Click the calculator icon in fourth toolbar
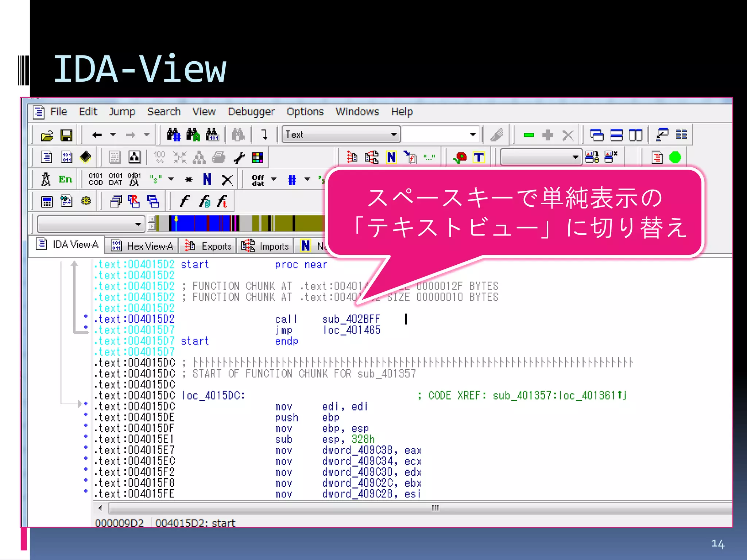This screenshot has height=560, width=747. point(47,201)
